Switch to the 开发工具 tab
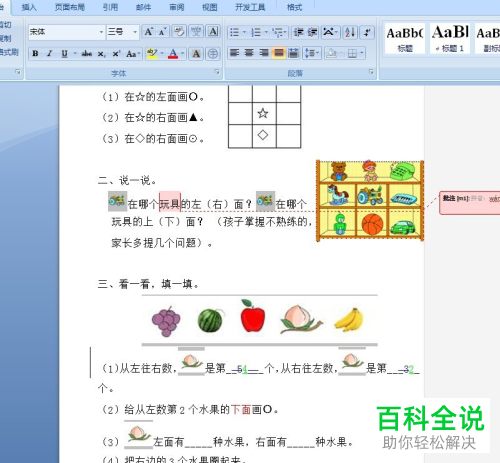500x463 pixels. [250, 7]
